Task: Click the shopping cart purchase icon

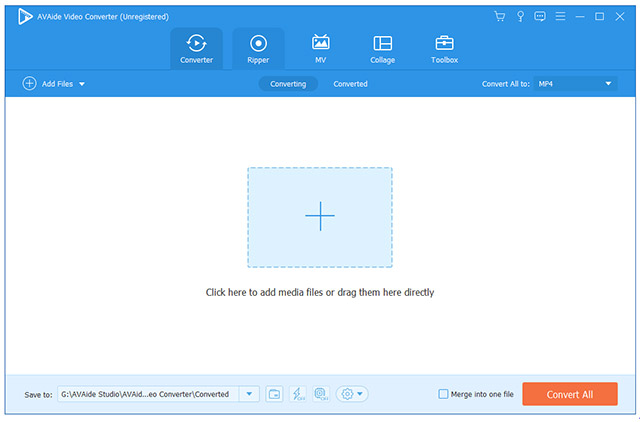Action: [x=500, y=17]
